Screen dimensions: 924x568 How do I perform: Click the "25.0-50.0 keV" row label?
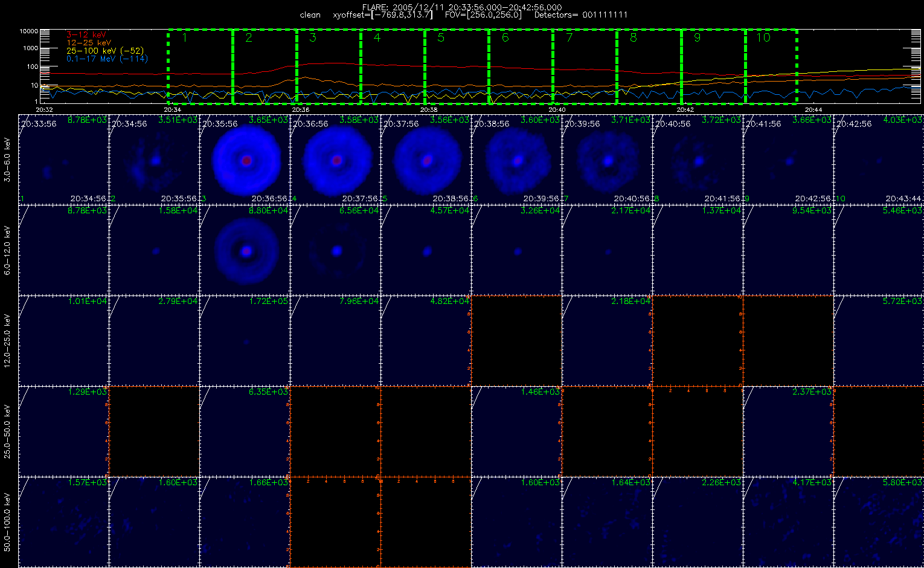click(8, 431)
